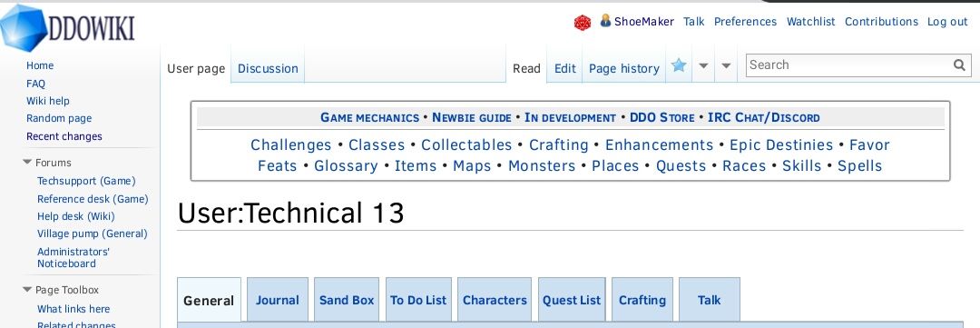Image resolution: width=980 pixels, height=328 pixels.
Task: Open second dropdown arrow near search box
Action: point(726,65)
